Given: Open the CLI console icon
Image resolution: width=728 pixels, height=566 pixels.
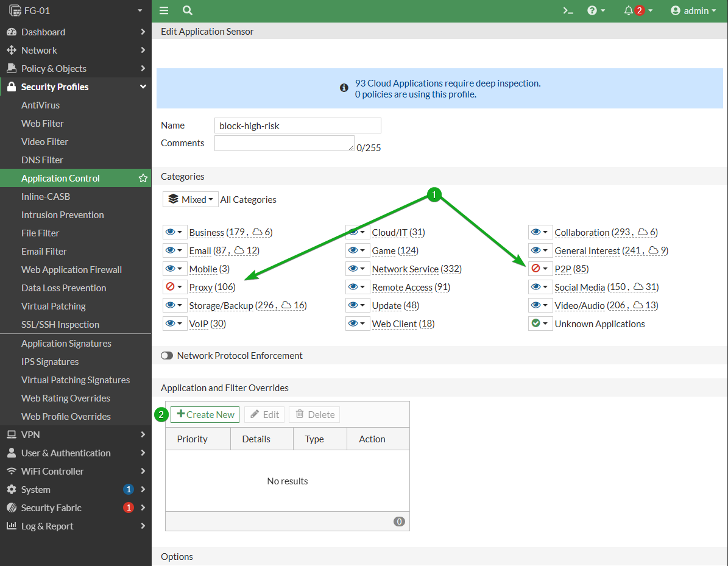Looking at the screenshot, I should [568, 11].
